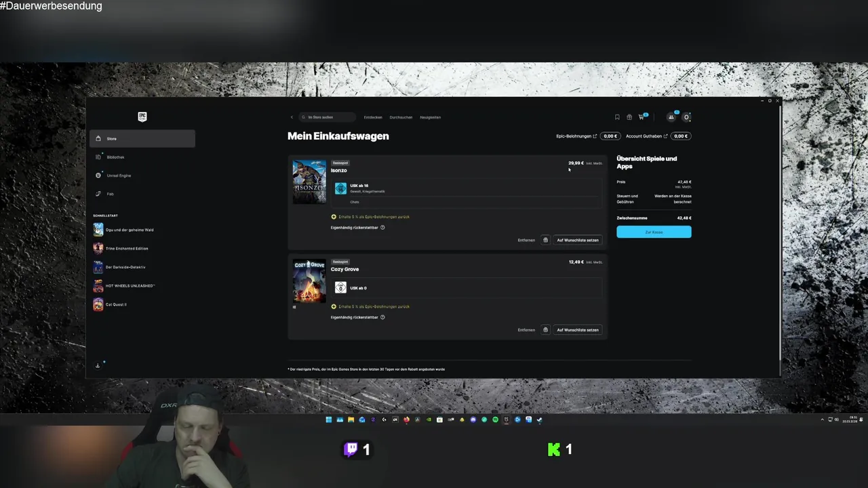Open the downloads icon at the sidebar bottom
Image resolution: width=868 pixels, height=488 pixels.
coord(98,365)
